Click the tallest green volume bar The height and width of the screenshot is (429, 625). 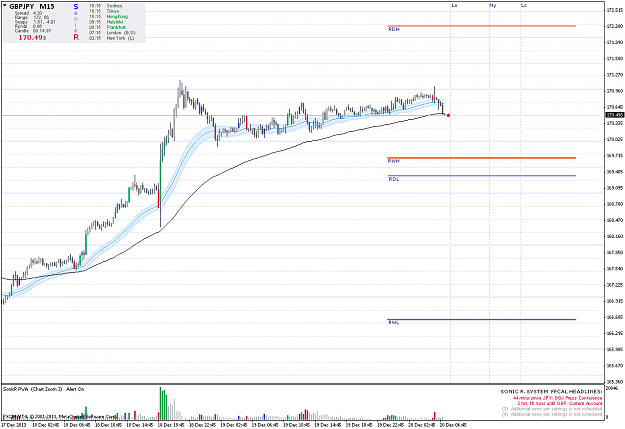tap(161, 403)
